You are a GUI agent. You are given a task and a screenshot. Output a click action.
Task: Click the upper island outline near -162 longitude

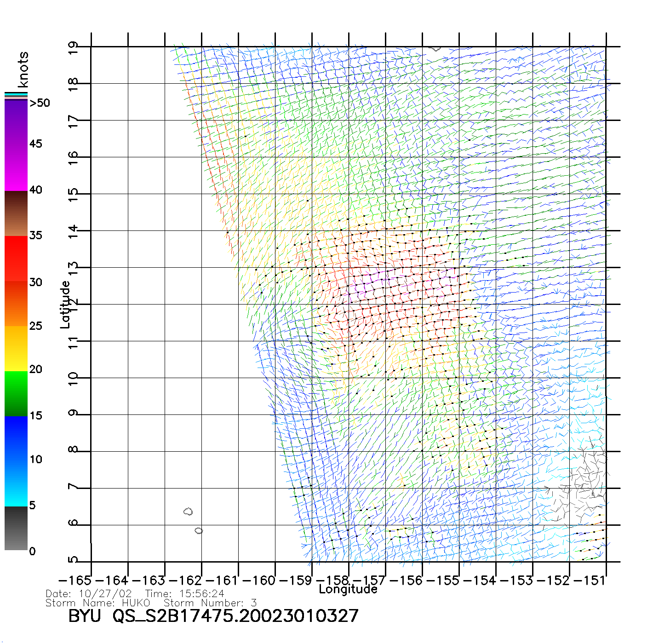188,512
